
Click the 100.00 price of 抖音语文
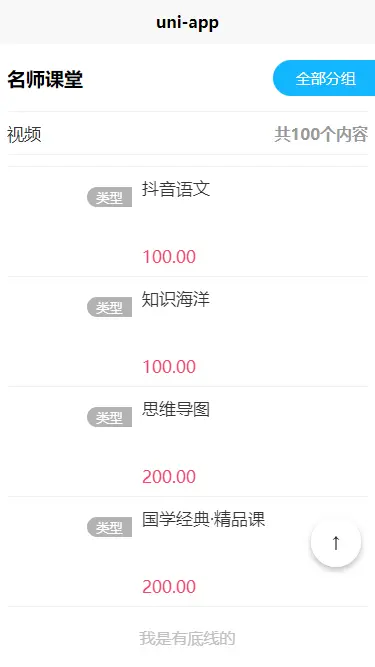169,257
